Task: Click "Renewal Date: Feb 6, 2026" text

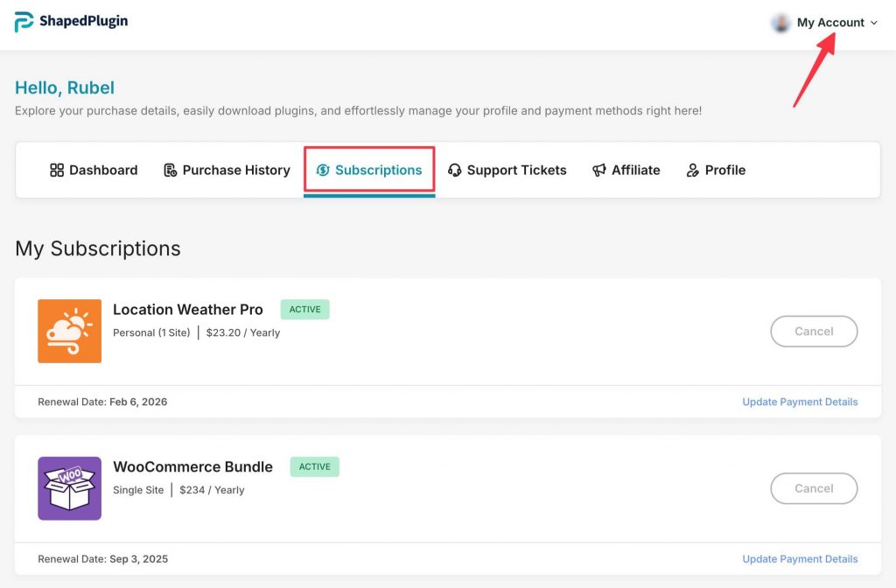Action: point(102,402)
